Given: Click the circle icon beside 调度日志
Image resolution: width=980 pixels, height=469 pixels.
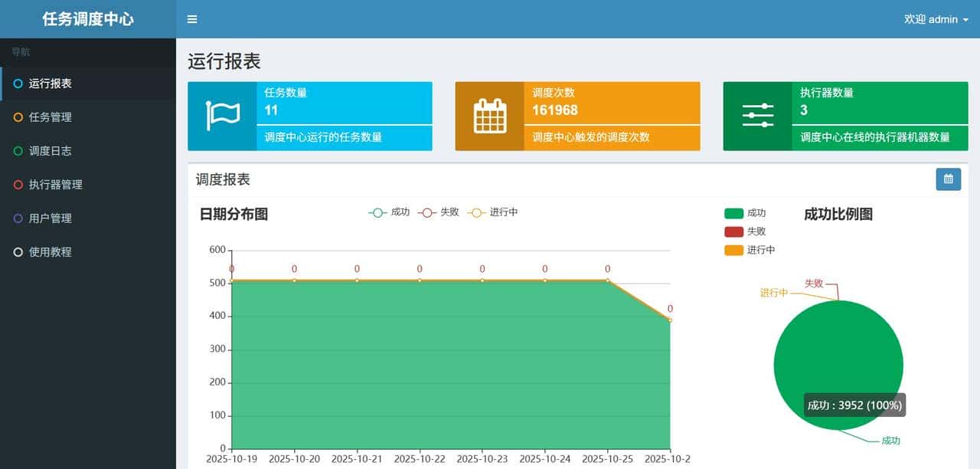Looking at the screenshot, I should (17, 151).
